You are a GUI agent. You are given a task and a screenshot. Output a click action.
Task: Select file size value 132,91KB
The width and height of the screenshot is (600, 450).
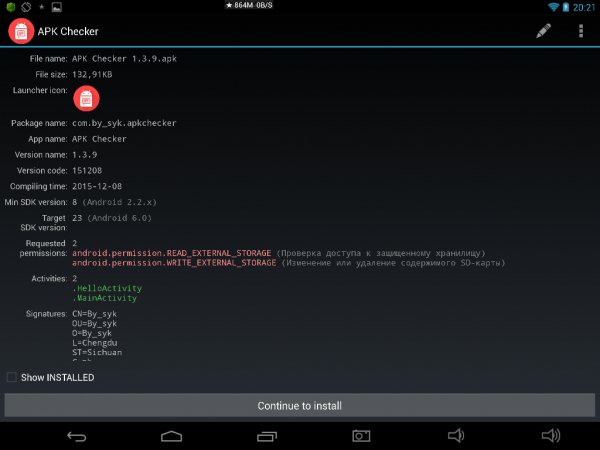point(92,74)
